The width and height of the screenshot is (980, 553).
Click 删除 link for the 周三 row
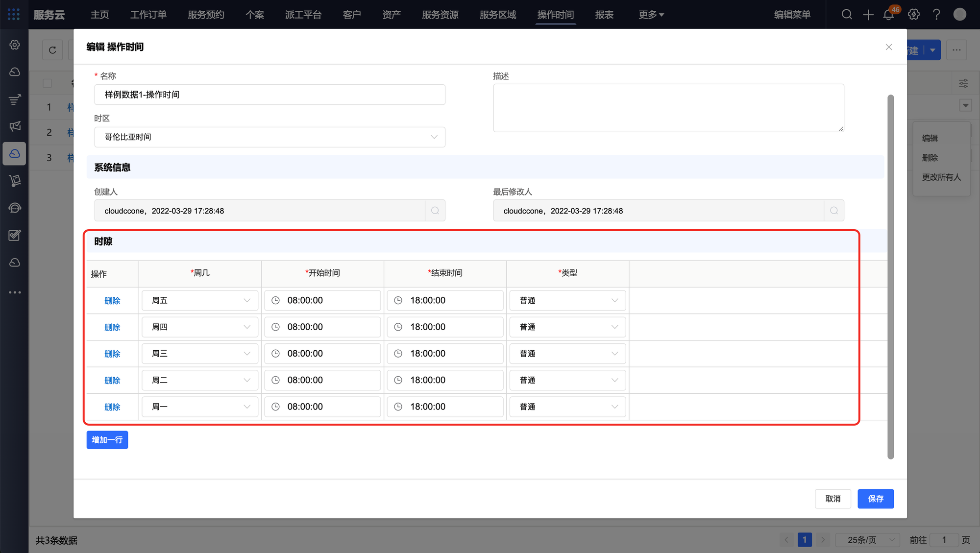(112, 354)
